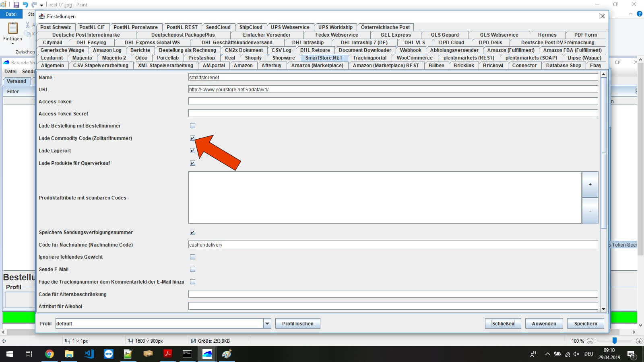Open the Paint palette taskbar icon
Image resolution: width=644 pixels, height=362 pixels.
click(227, 354)
